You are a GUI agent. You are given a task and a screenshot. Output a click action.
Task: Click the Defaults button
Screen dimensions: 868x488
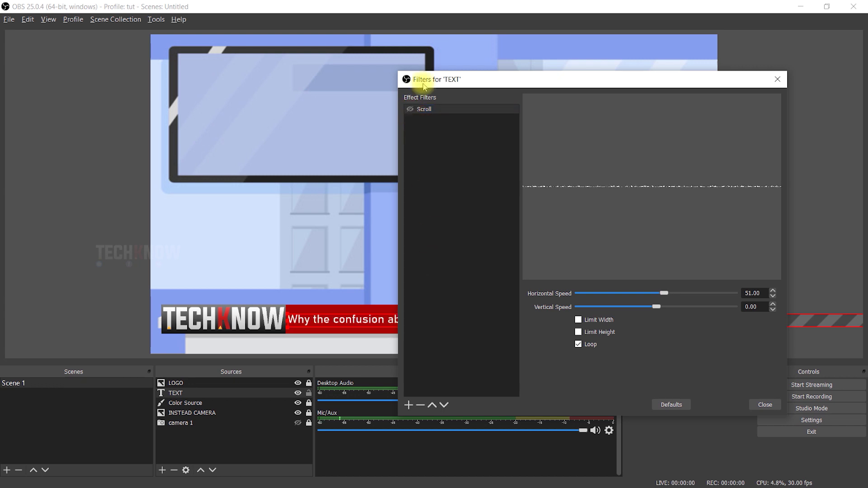click(x=671, y=404)
